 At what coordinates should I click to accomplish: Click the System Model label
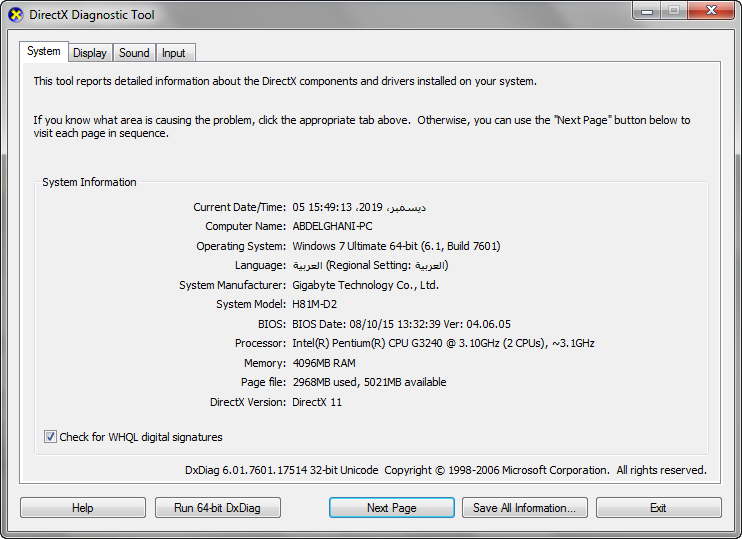coord(251,304)
